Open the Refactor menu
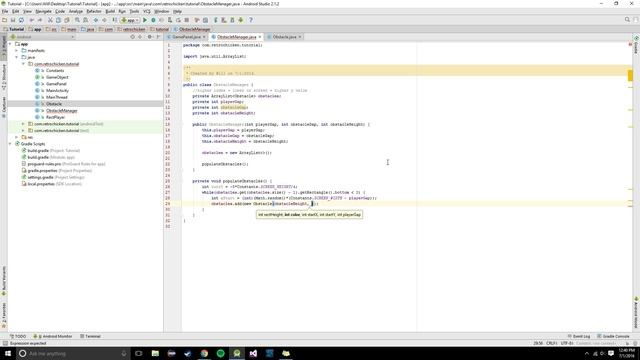640x360 pixels. pos(94,11)
